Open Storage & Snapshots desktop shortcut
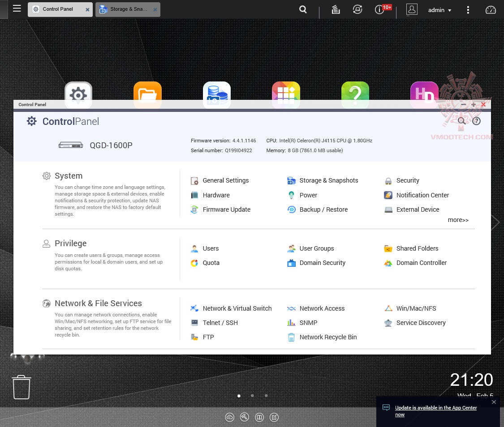Viewport: 504px width, 427px height. pos(217,95)
